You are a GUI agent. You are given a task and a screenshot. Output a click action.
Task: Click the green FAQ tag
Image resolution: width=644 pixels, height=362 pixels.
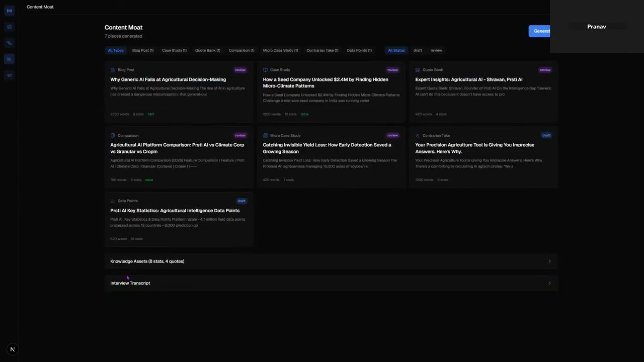pyautogui.click(x=151, y=114)
